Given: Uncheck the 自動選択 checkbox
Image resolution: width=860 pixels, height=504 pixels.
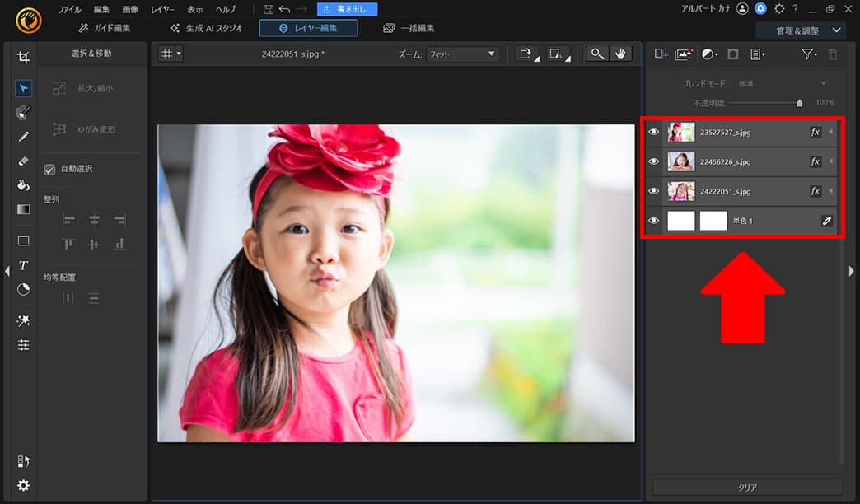Looking at the screenshot, I should 49,169.
